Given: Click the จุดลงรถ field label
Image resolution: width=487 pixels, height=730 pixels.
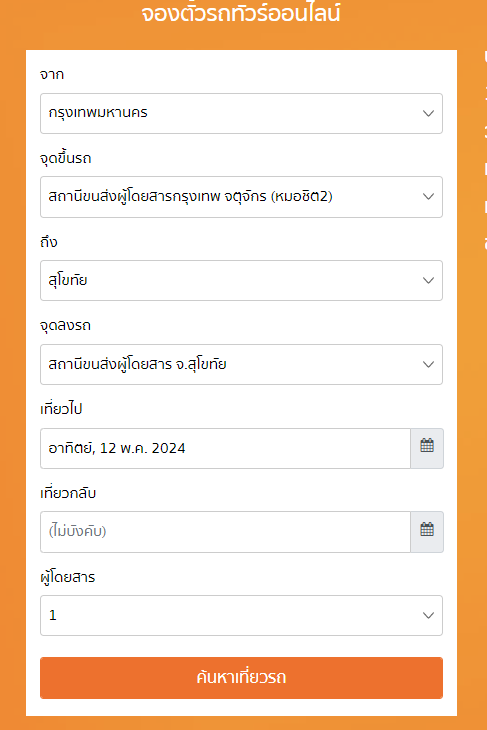Looking at the screenshot, I should pos(65,325).
